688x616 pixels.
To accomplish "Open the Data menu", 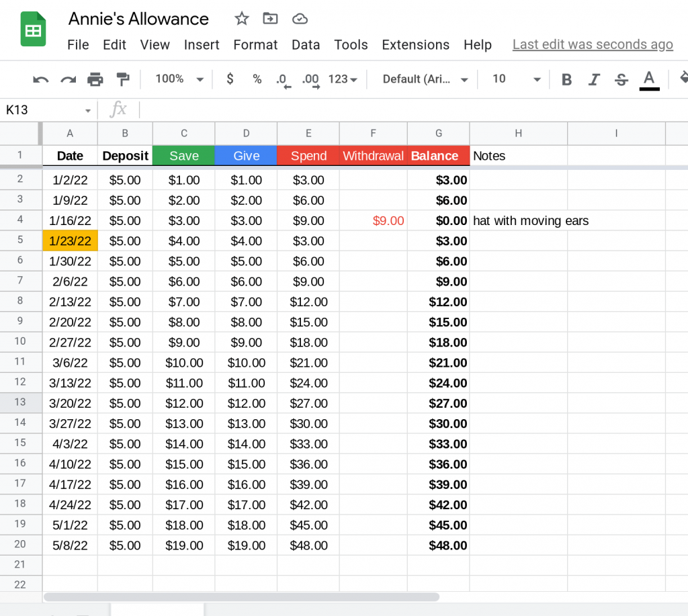I will tap(306, 45).
